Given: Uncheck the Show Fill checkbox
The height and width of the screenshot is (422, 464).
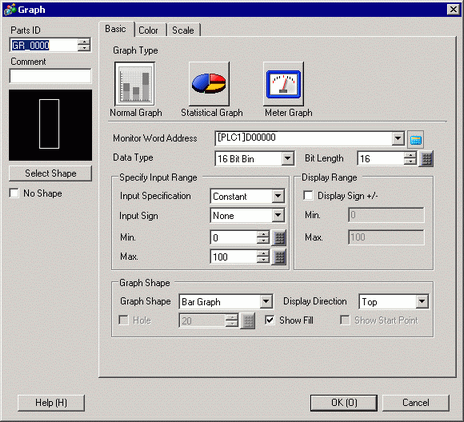Looking at the screenshot, I should pyautogui.click(x=269, y=320).
